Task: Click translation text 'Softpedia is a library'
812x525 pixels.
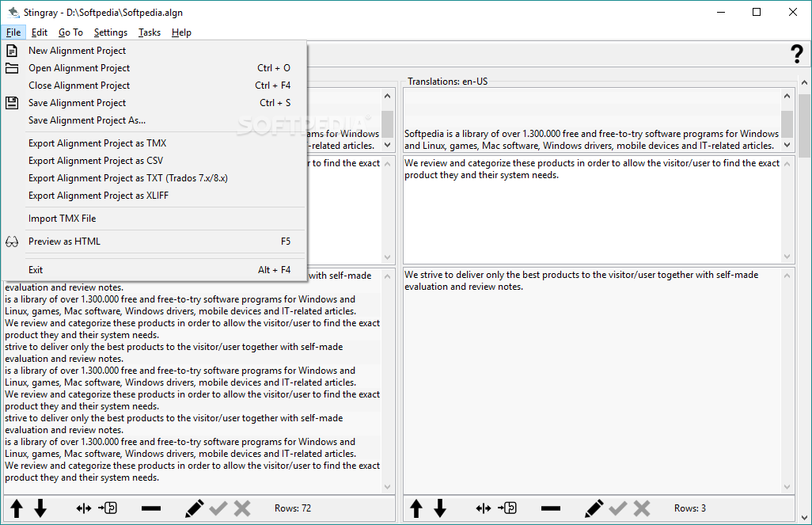Action: click(x=591, y=140)
